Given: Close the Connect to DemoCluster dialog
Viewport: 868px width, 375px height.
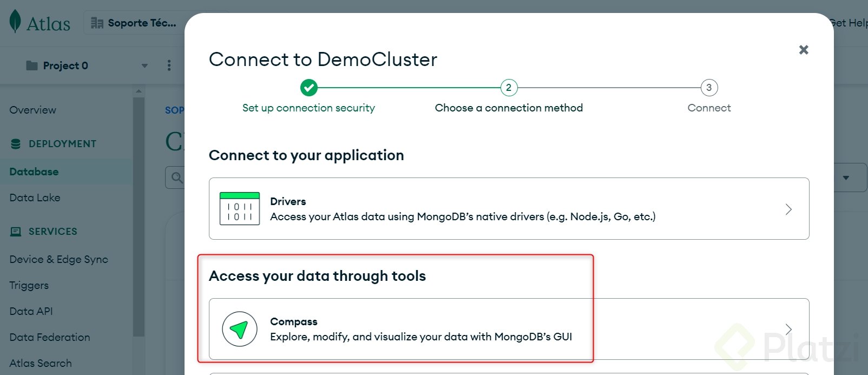Looking at the screenshot, I should (804, 50).
